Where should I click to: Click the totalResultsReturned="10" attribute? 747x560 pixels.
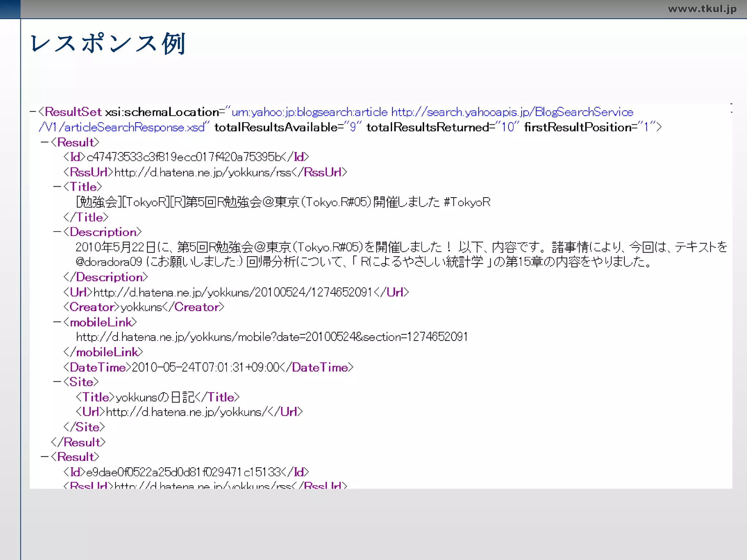[443, 127]
